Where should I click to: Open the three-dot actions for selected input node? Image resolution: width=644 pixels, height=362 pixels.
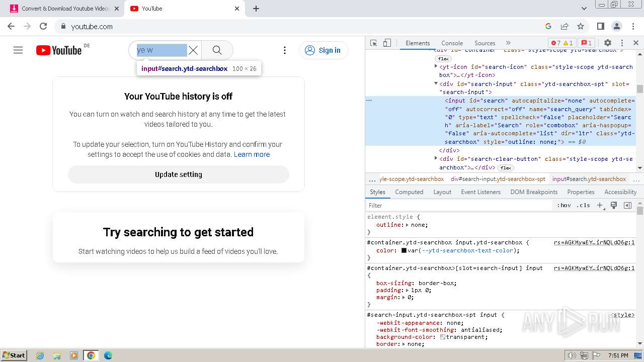coord(369,101)
